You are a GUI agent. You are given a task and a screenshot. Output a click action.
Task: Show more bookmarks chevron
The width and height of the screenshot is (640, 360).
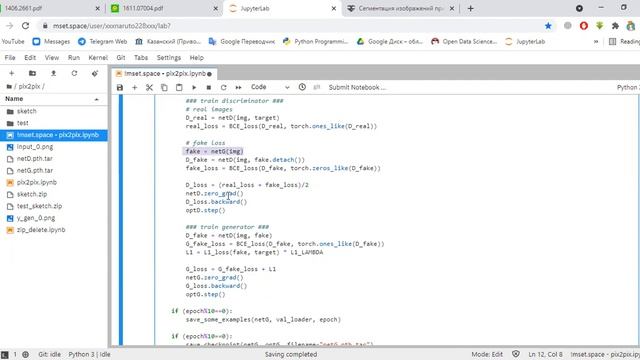[596, 42]
